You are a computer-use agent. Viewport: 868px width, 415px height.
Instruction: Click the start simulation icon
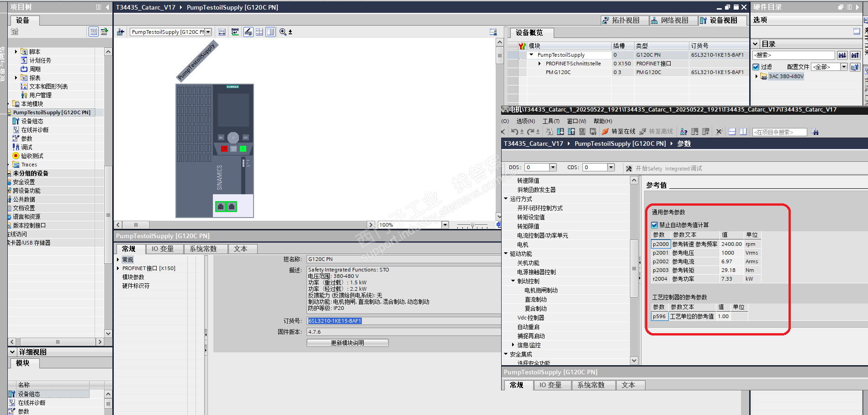point(593,132)
